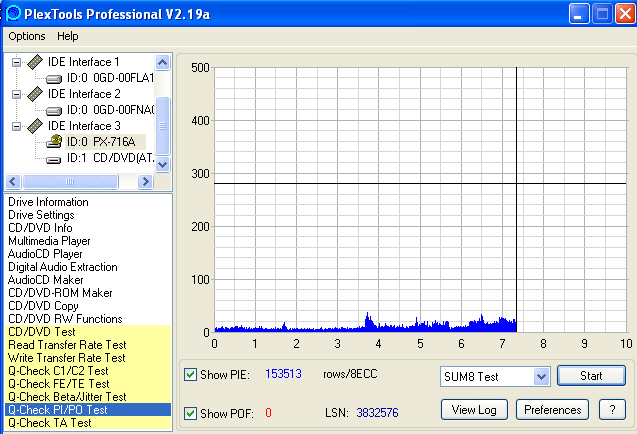This screenshot has height=434, width=637.
Task: Toggle the Show PIE checkbox
Action: click(191, 374)
